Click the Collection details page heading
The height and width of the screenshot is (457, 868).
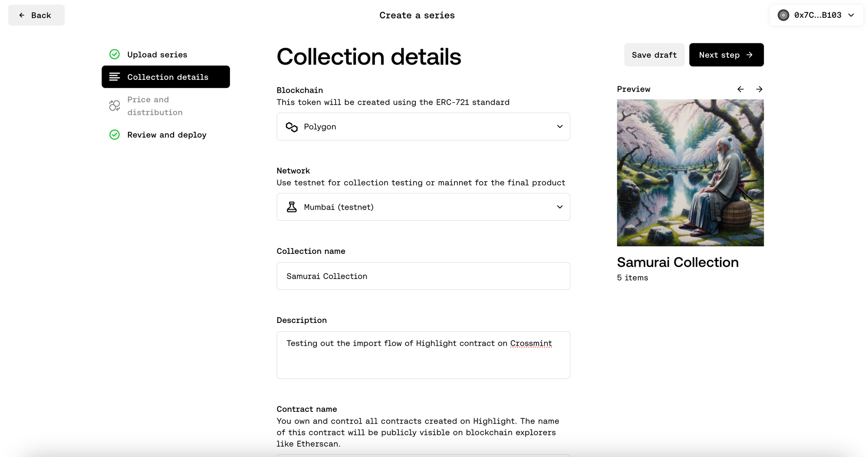coord(368,57)
